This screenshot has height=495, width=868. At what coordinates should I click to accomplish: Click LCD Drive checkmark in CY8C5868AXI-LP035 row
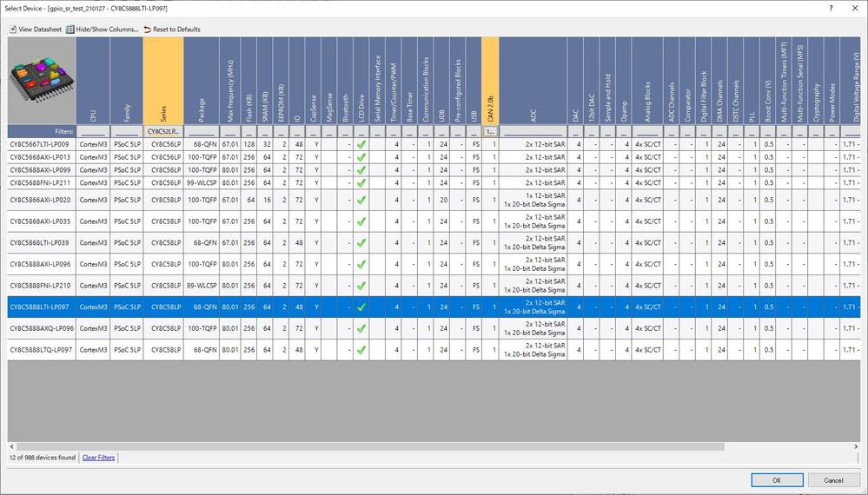[x=361, y=221]
